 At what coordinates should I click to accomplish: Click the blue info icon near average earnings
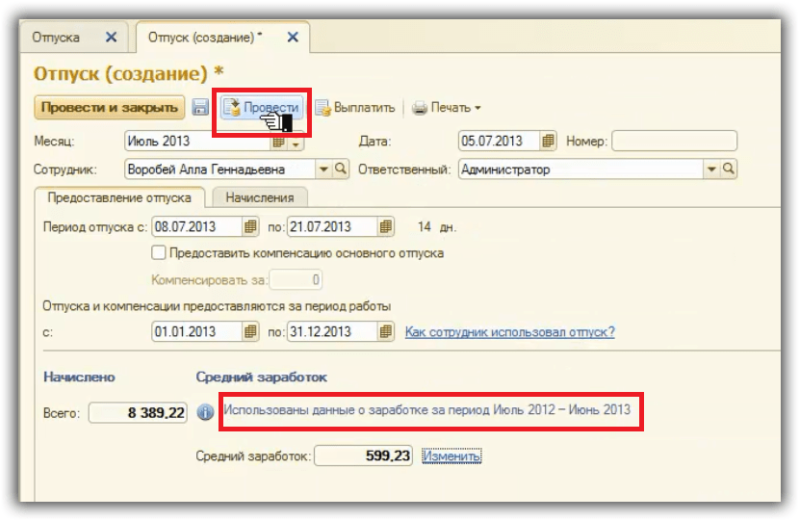[x=205, y=412]
